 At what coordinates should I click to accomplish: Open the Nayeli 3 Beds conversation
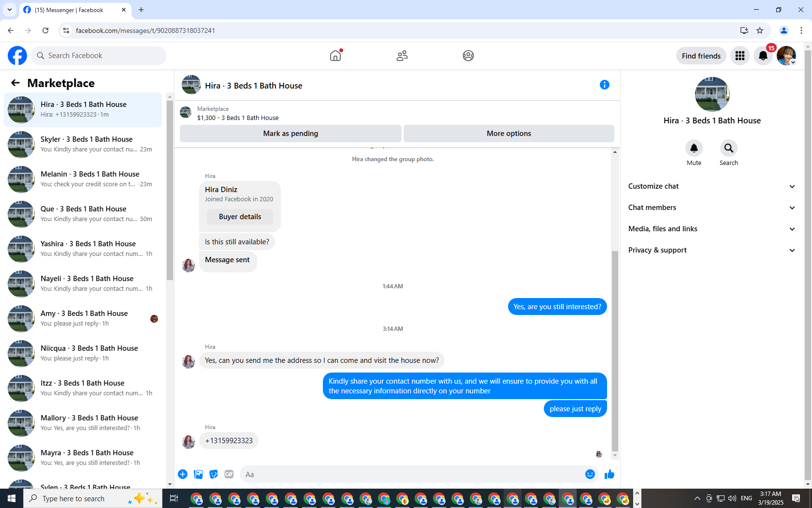click(83, 284)
